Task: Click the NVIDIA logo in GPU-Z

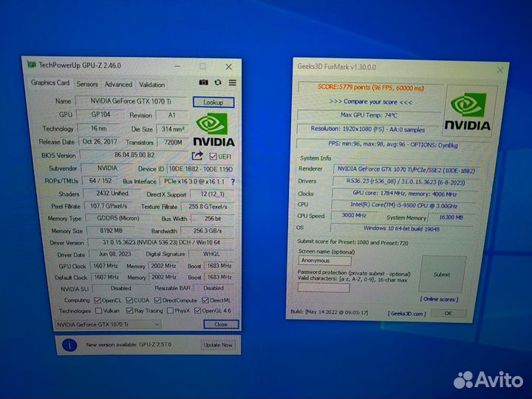Action: point(214,130)
